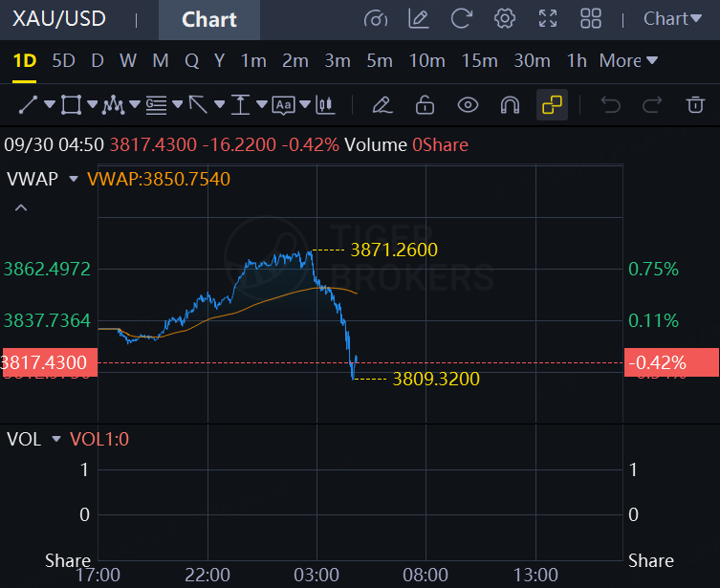Image resolution: width=720 pixels, height=588 pixels.
Task: Switch to 30m interval
Action: pos(532,60)
